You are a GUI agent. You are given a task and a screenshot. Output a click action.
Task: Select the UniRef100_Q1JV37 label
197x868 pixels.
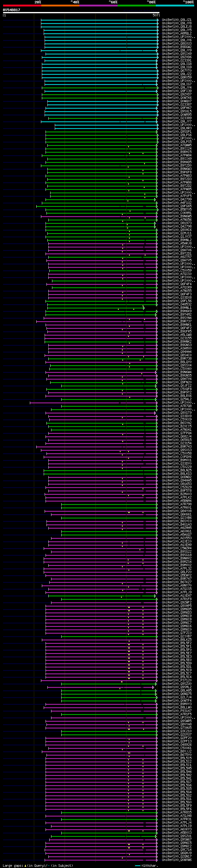tap(177, 236)
